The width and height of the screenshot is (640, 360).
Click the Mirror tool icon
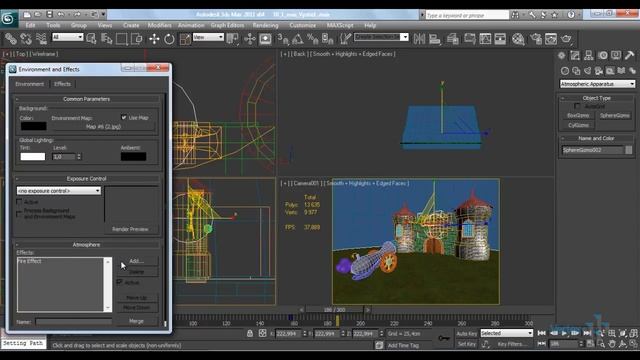[419, 39]
